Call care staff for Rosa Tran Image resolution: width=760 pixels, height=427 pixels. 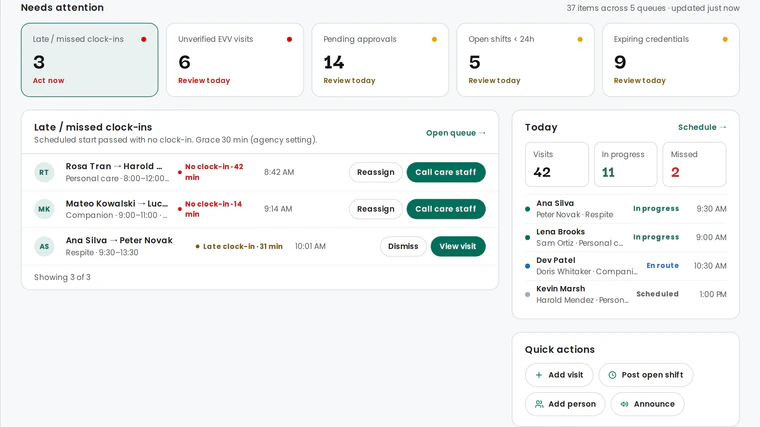click(446, 172)
